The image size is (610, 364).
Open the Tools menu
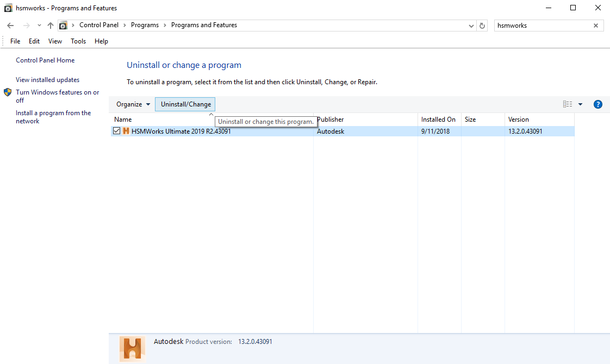pyautogui.click(x=78, y=41)
